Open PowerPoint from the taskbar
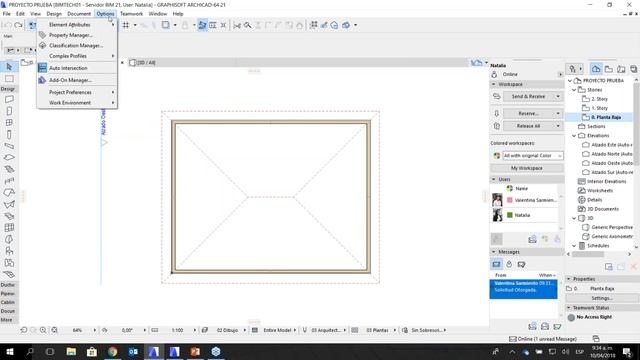 point(195,351)
